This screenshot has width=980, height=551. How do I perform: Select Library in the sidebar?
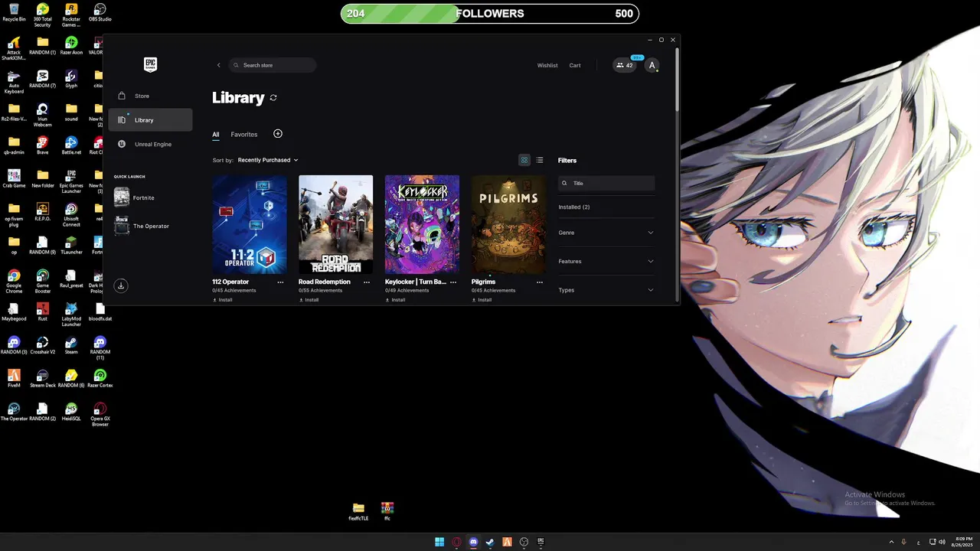click(151, 119)
